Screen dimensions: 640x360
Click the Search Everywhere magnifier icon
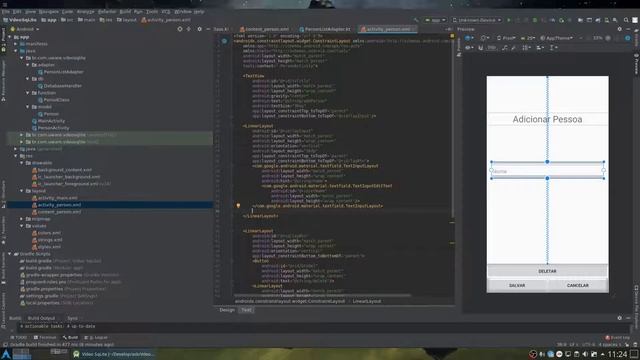pos(626,20)
